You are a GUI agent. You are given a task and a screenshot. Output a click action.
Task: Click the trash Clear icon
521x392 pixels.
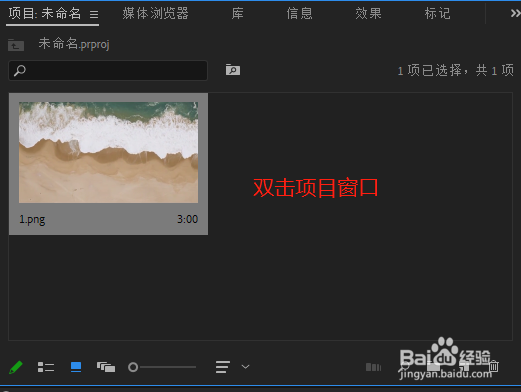pyautogui.click(x=494, y=366)
